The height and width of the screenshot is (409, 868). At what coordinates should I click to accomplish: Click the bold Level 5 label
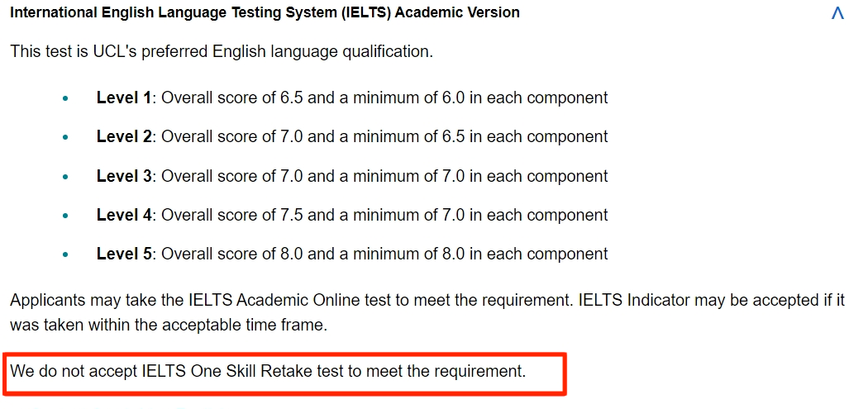[x=123, y=254]
